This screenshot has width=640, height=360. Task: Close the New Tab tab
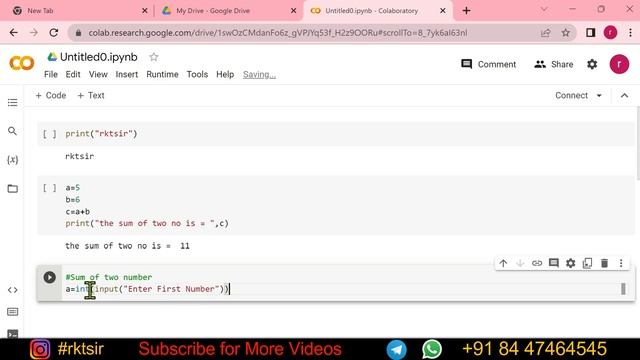[144, 11]
